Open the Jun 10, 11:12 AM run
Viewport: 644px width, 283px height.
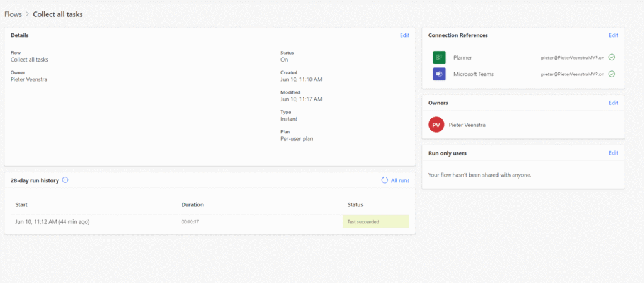(x=52, y=222)
